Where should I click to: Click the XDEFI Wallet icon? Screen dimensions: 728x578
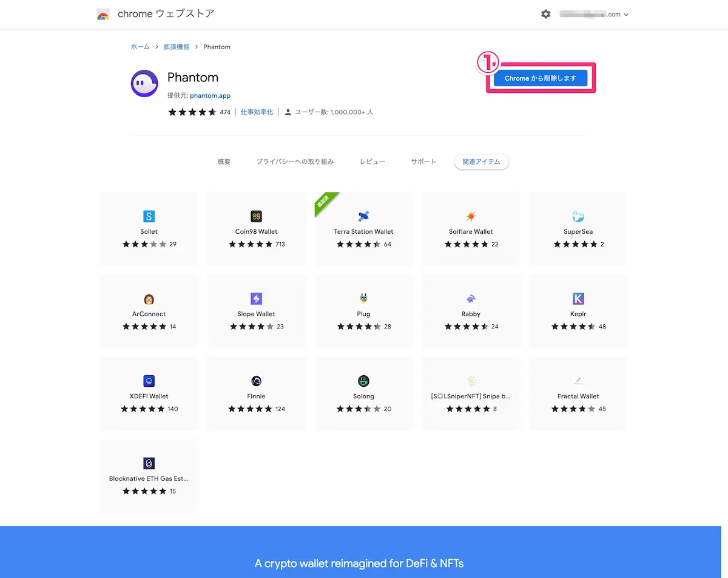[149, 381]
